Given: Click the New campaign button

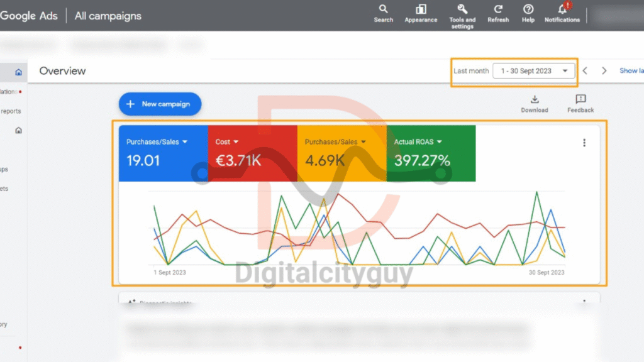Looking at the screenshot, I should click(160, 104).
